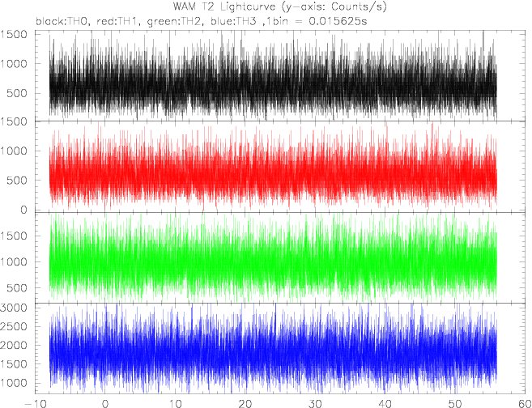The image size is (532, 408).
Task: Select the 3000 y-axis label of blue panel
Action: pos(15,308)
